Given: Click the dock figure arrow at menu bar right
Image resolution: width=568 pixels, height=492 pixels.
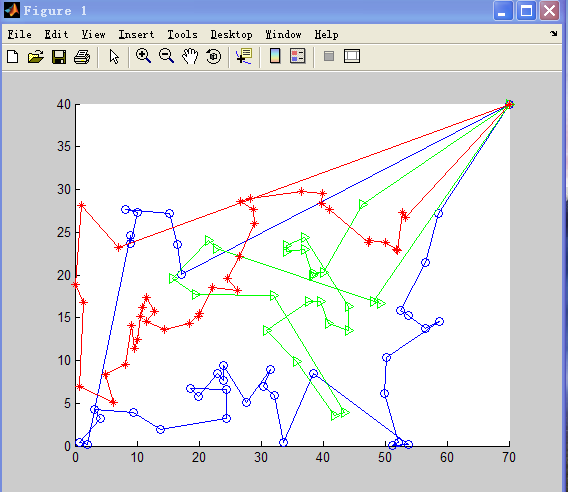Looking at the screenshot, I should click(554, 34).
